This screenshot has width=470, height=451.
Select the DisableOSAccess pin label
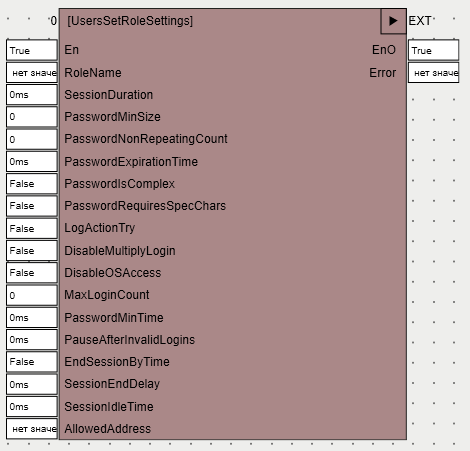click(113, 273)
